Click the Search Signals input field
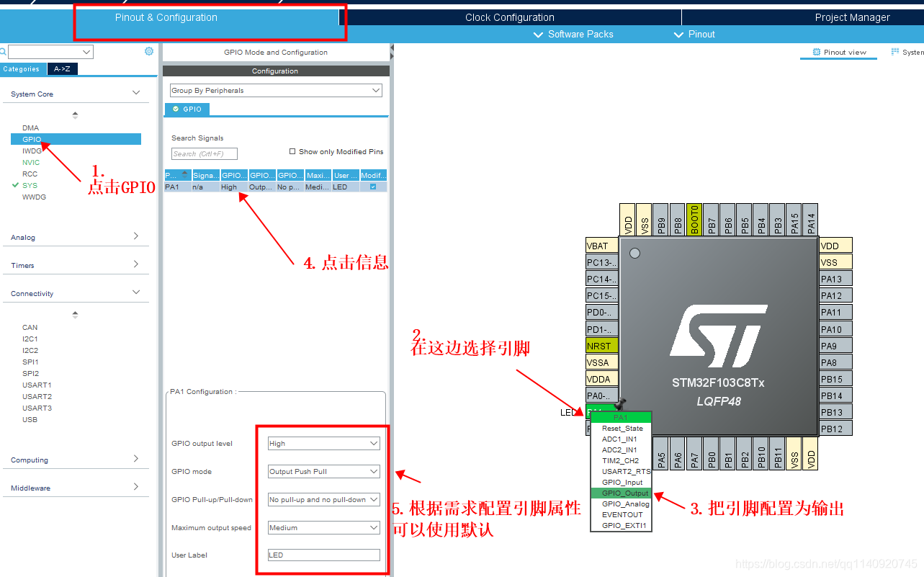The width and height of the screenshot is (924, 577). (205, 153)
